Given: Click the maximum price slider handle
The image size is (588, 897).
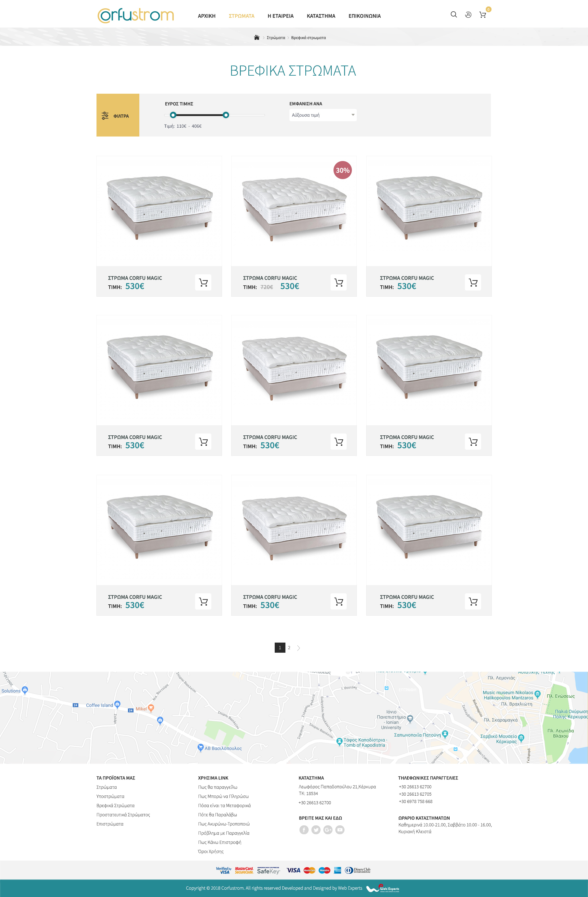Looking at the screenshot, I should pyautogui.click(x=226, y=115).
